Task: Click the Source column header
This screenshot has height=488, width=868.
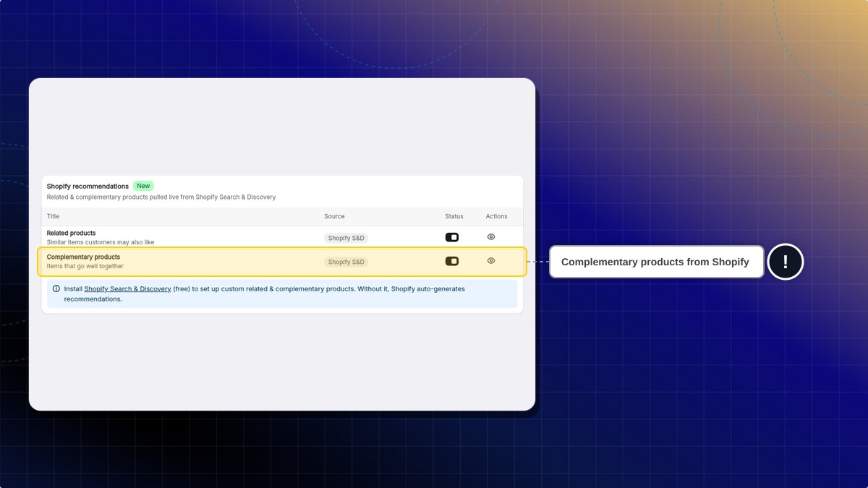Action: click(x=334, y=216)
